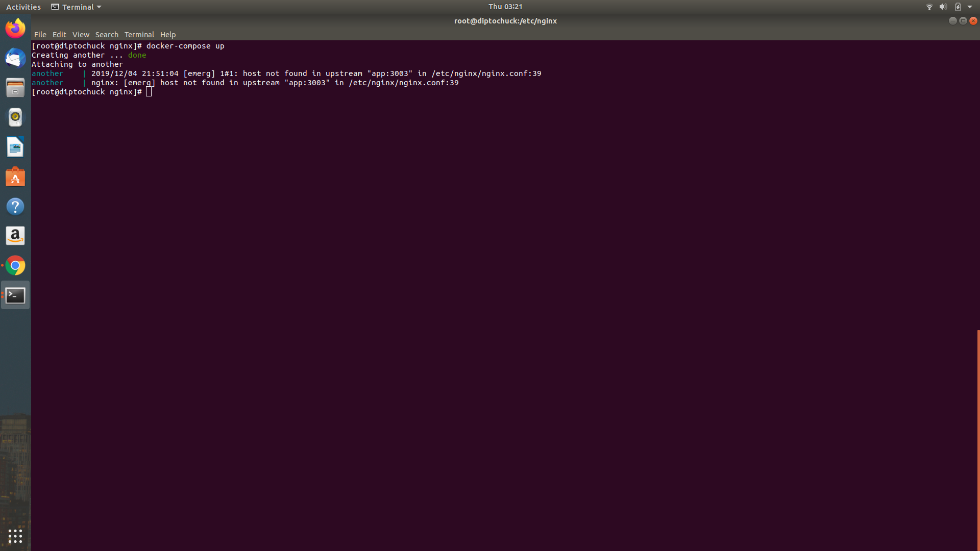Launch Firefox from the dock
The width and height of the screenshot is (980, 551).
coord(15,28)
